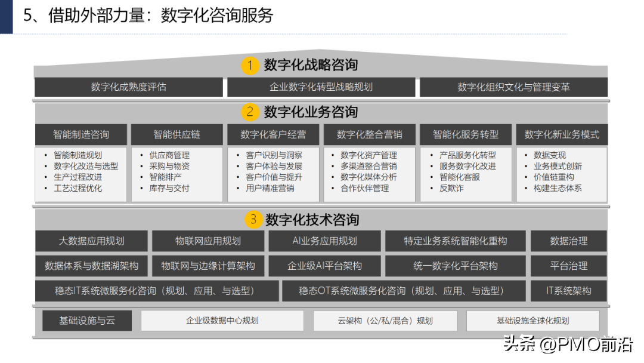Click the 数字化资产管理 bullet item
The height and width of the screenshot is (363, 644).
click(369, 155)
